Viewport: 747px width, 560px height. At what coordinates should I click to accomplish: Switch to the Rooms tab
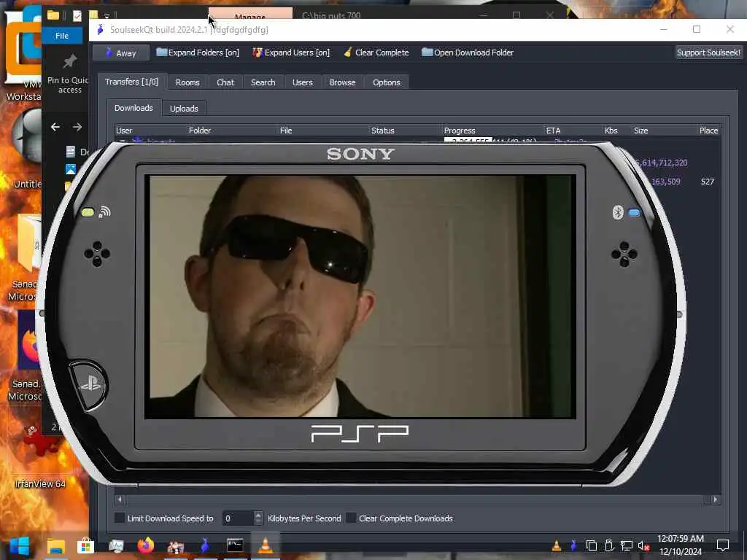click(x=187, y=82)
